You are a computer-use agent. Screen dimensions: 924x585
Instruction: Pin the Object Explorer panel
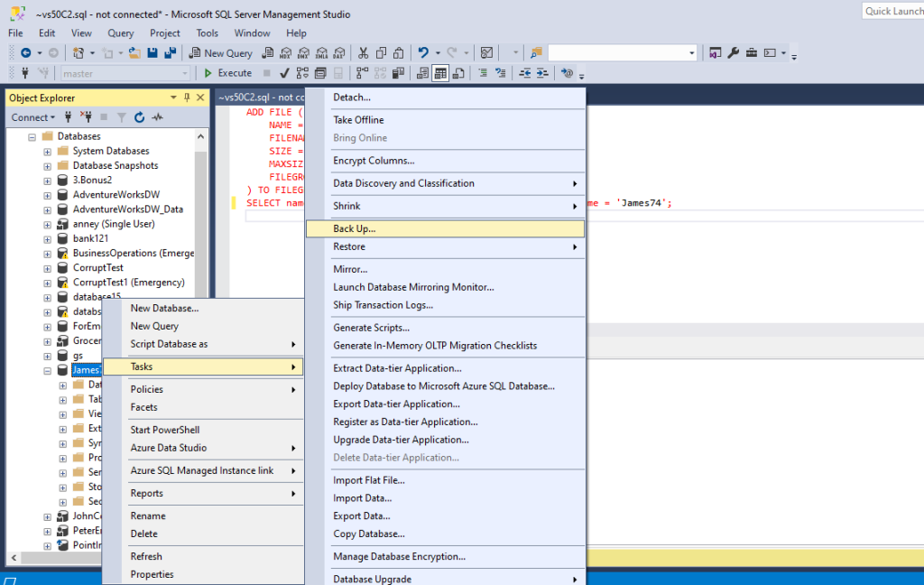coord(187,97)
